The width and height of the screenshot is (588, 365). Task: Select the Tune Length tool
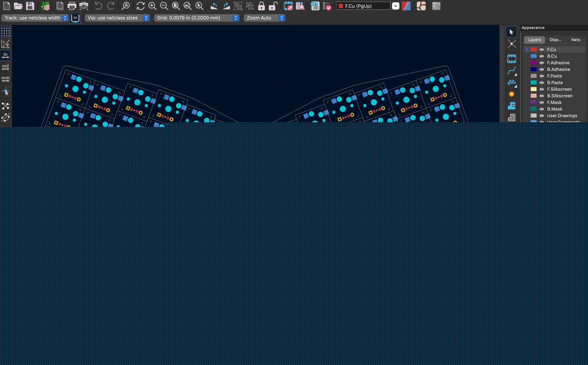point(512,83)
